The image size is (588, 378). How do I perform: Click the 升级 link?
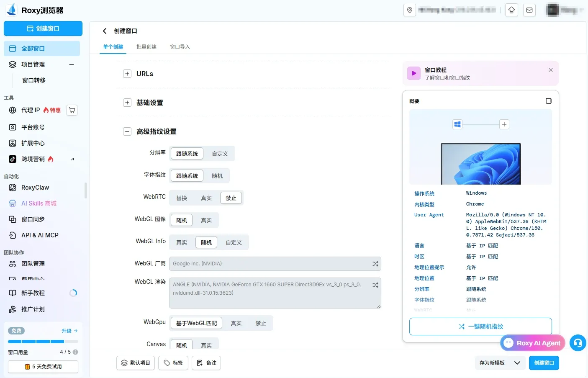point(69,331)
